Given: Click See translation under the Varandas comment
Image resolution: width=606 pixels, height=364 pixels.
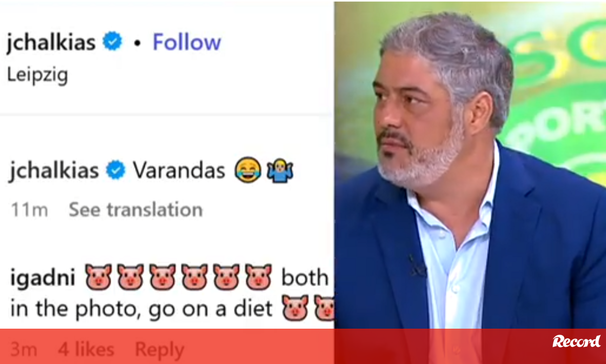Looking at the screenshot, I should (x=135, y=210).
